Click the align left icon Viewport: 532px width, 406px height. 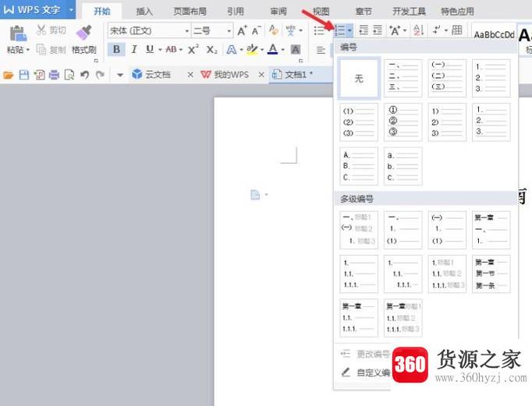(321, 50)
